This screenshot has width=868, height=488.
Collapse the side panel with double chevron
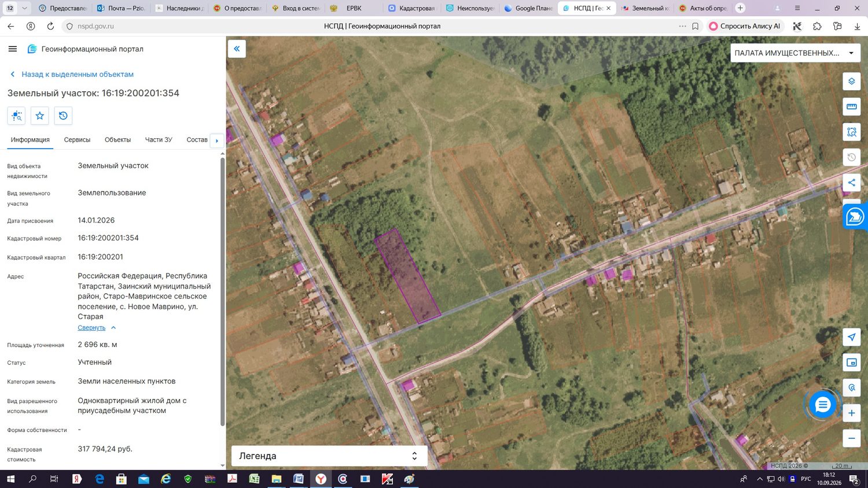click(x=237, y=49)
